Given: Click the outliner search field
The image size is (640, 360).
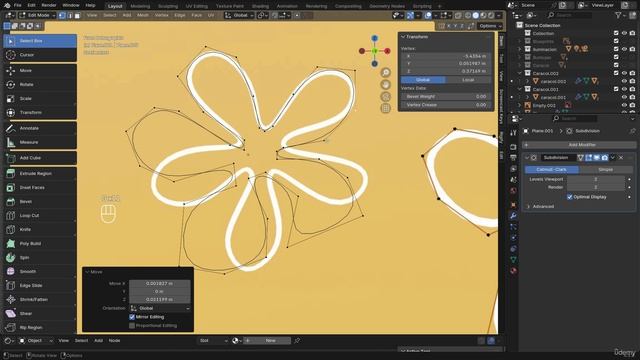Looking at the screenshot, I should 569,16.
